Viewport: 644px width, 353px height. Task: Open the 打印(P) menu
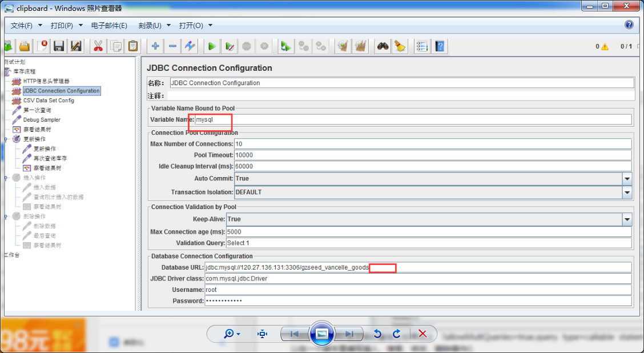point(67,26)
